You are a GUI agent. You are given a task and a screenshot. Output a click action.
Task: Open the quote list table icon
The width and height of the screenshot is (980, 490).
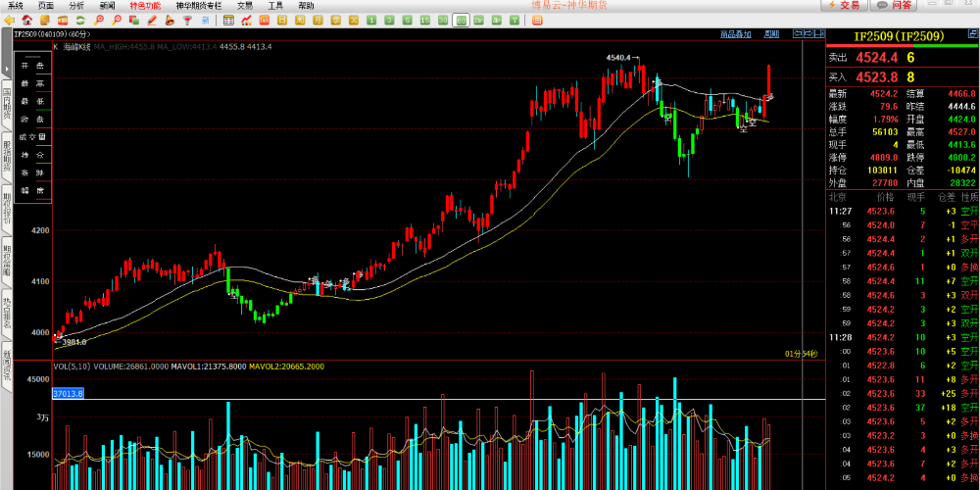coord(228,20)
